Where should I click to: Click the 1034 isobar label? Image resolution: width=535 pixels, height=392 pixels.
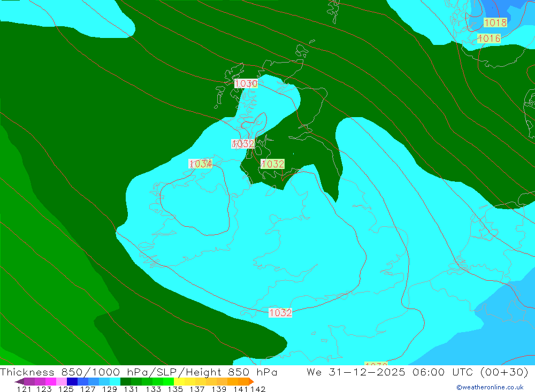coord(201,164)
